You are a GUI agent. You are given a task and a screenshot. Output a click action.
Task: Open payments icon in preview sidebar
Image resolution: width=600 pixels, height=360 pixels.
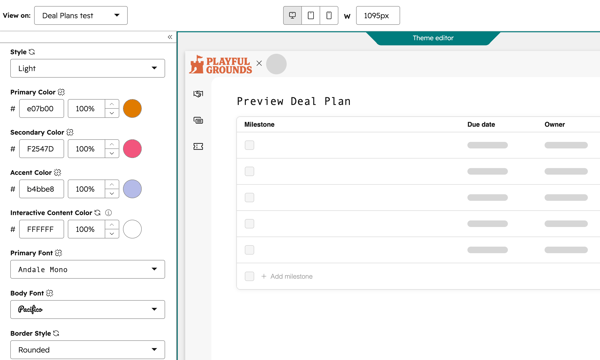[198, 120]
